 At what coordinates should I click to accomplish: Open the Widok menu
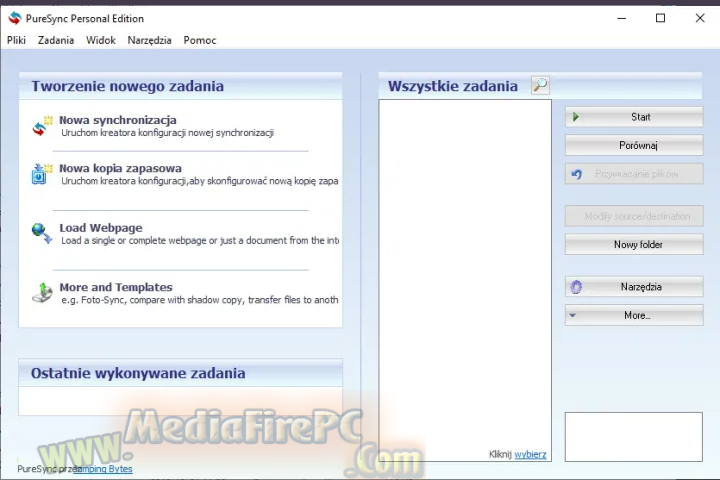pyautogui.click(x=101, y=40)
